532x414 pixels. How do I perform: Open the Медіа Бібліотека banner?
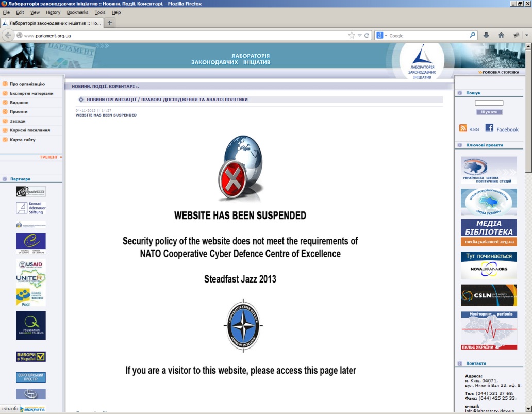489,233
